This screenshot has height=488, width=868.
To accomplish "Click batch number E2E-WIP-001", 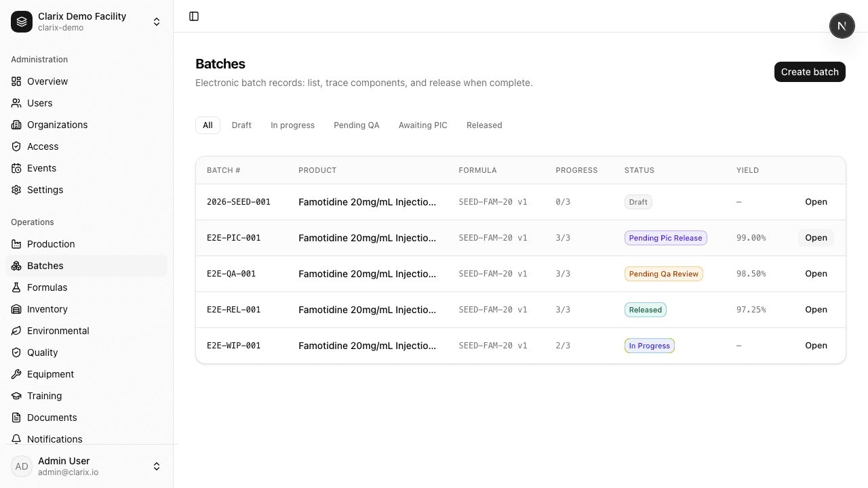I will 234,346.
